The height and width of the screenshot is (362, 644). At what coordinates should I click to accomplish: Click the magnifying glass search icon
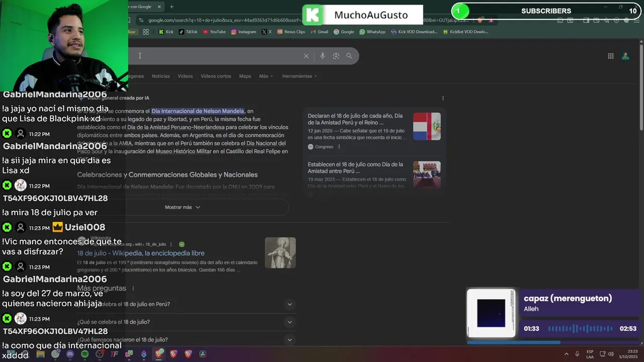(349, 56)
